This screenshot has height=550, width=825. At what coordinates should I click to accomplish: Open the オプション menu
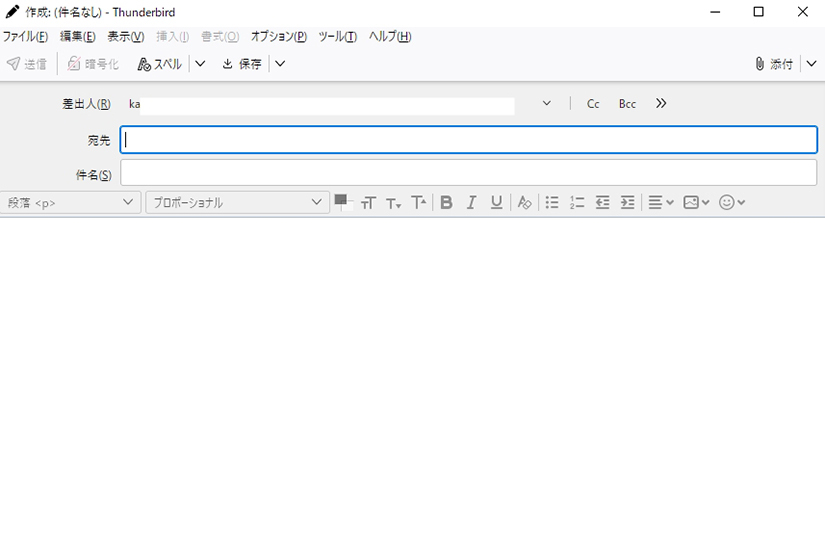pyautogui.click(x=278, y=37)
